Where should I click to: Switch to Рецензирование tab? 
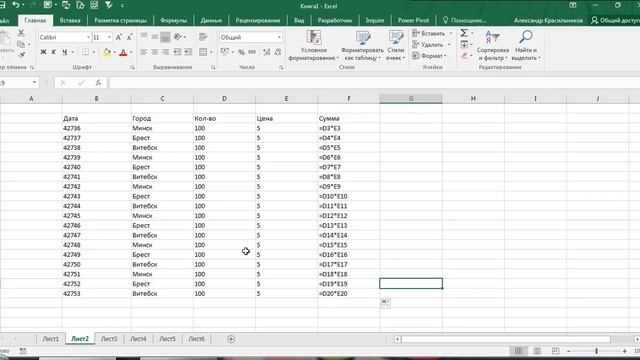tap(258, 20)
